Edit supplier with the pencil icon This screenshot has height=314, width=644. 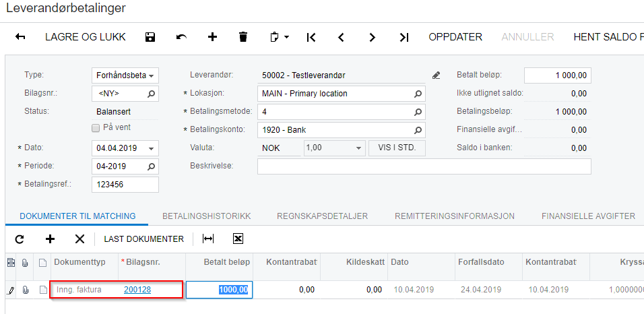tap(436, 75)
